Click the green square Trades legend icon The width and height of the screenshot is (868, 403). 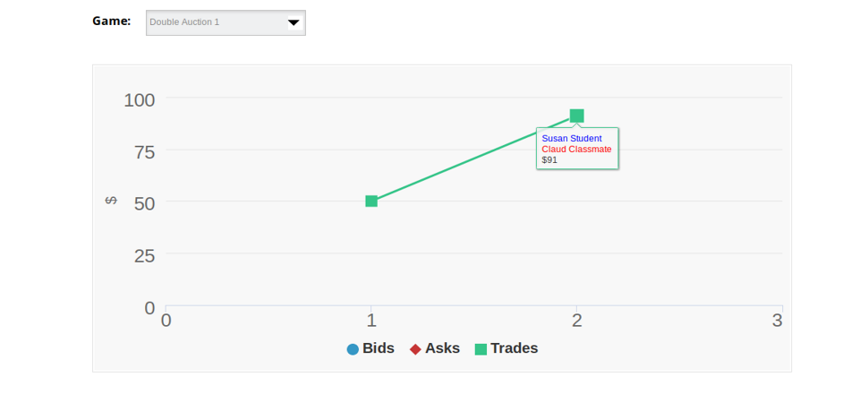click(x=481, y=349)
